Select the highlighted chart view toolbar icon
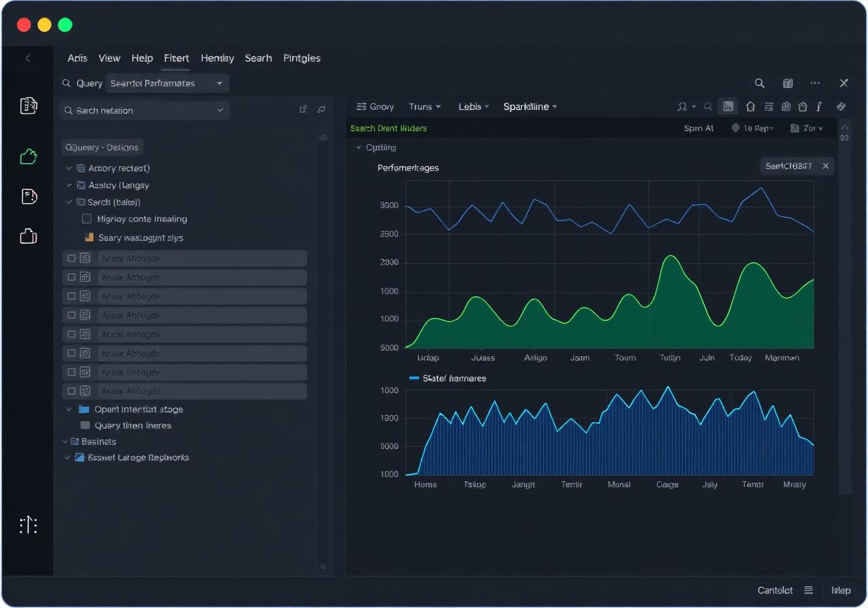868x608 pixels. coord(728,107)
